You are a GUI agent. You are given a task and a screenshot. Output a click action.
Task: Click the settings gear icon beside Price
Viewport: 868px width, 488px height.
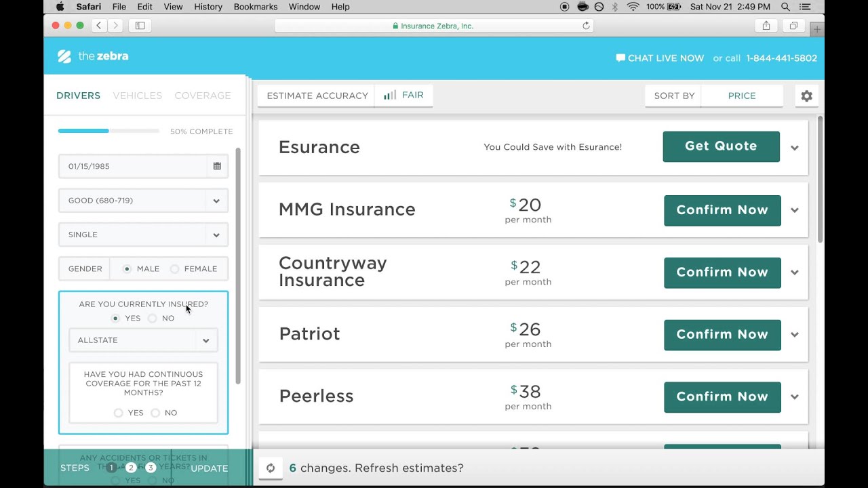[806, 96]
